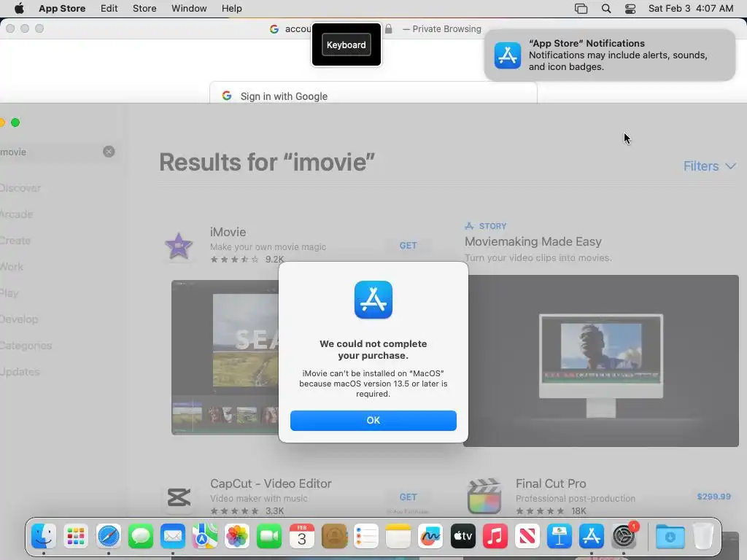Open Maps from the Dock
This screenshot has width=747, height=560.
(x=205, y=537)
